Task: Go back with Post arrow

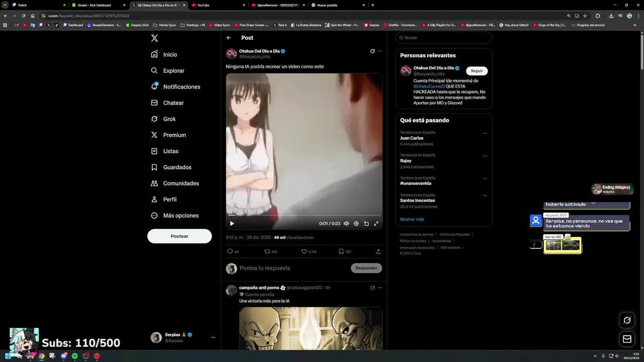Action: click(229, 38)
